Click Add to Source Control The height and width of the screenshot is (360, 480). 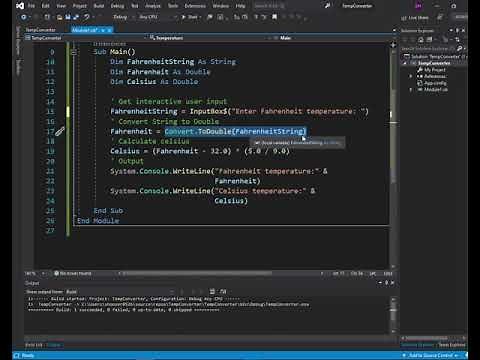coord(431,355)
